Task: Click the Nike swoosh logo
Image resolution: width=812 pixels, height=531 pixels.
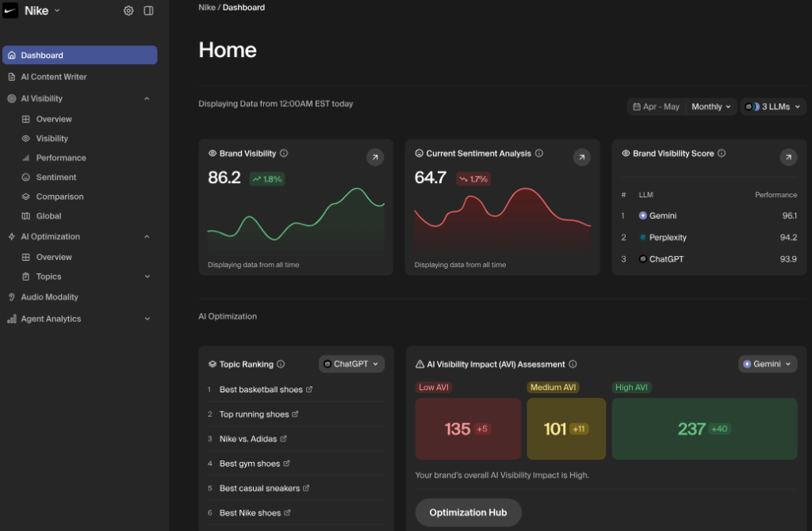Action: (x=10, y=11)
